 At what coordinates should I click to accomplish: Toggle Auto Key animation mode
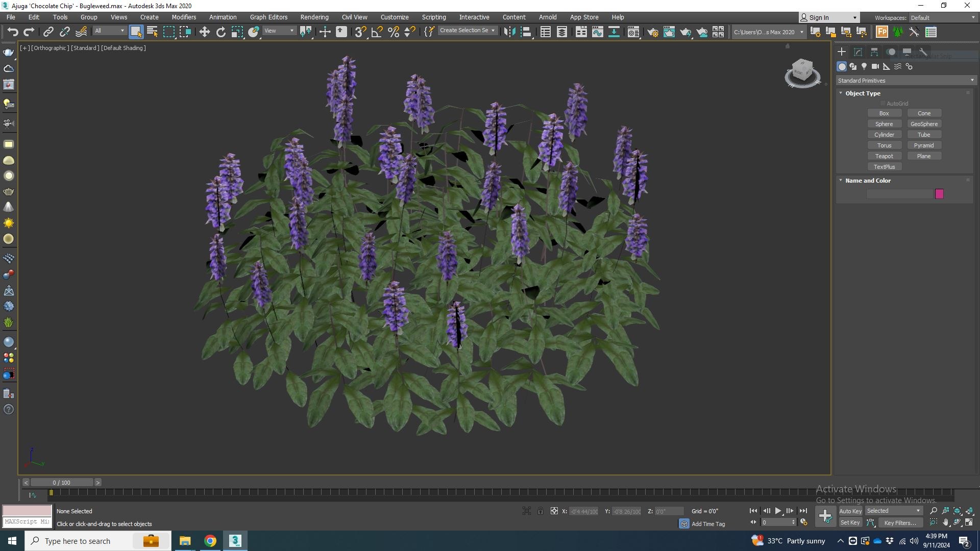850,511
